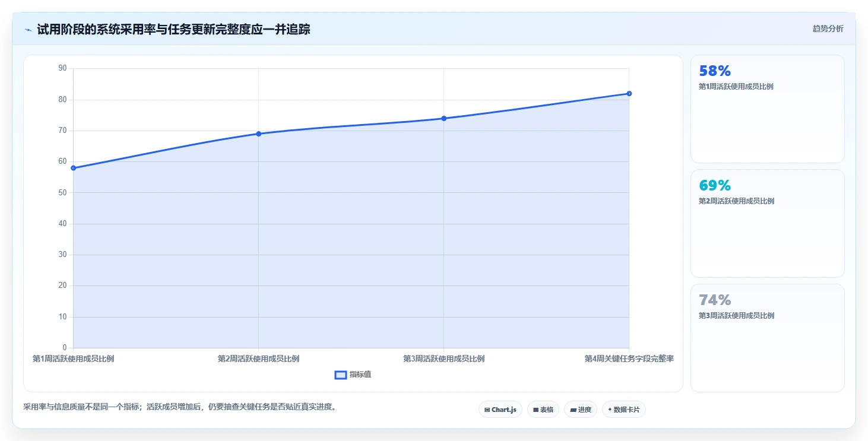Click the 趋势分析 label in header
This screenshot has height=441, width=868.
(x=828, y=28)
